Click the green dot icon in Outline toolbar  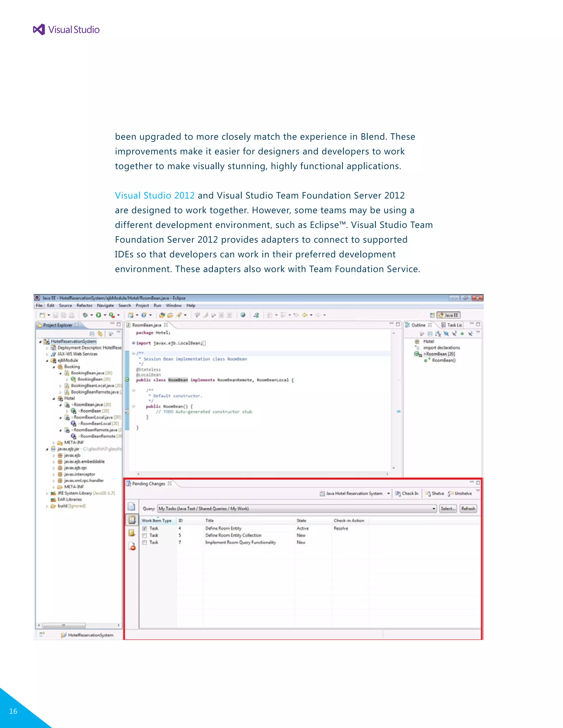click(x=462, y=334)
